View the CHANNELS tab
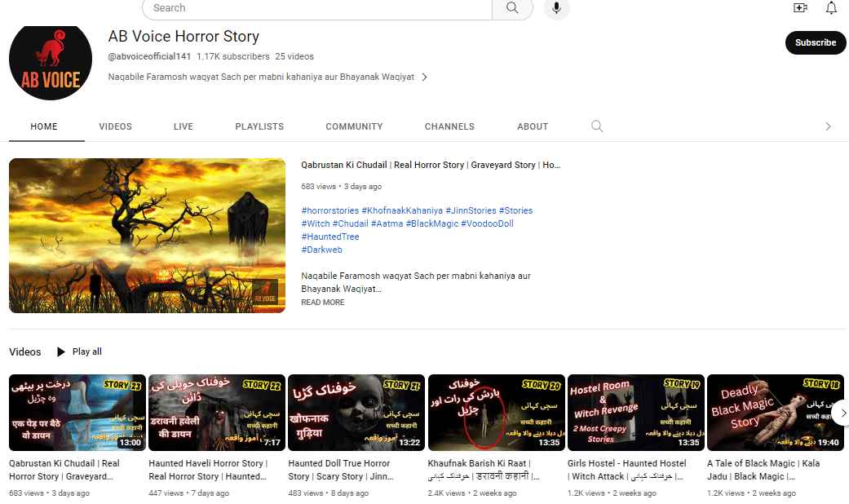This screenshot has height=504, width=849. (449, 126)
